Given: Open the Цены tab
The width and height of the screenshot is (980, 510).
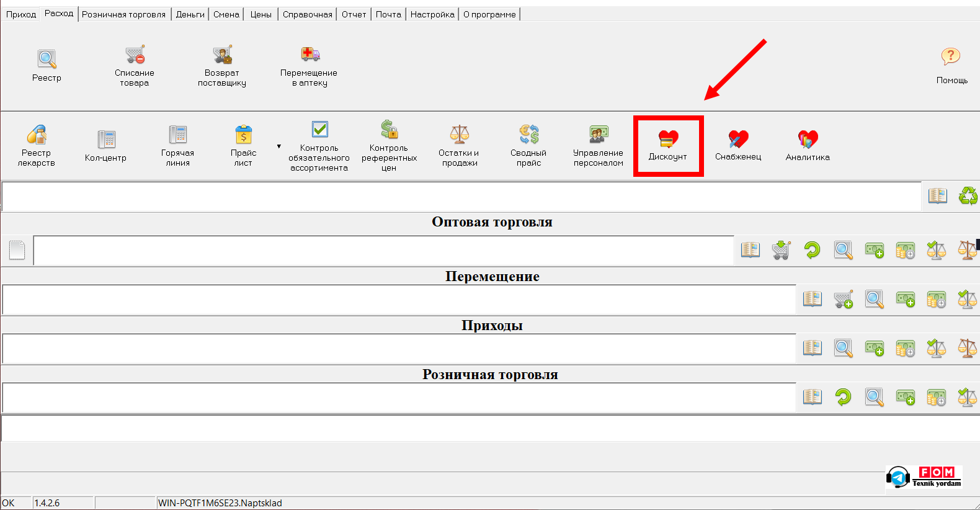Looking at the screenshot, I should (x=261, y=14).
